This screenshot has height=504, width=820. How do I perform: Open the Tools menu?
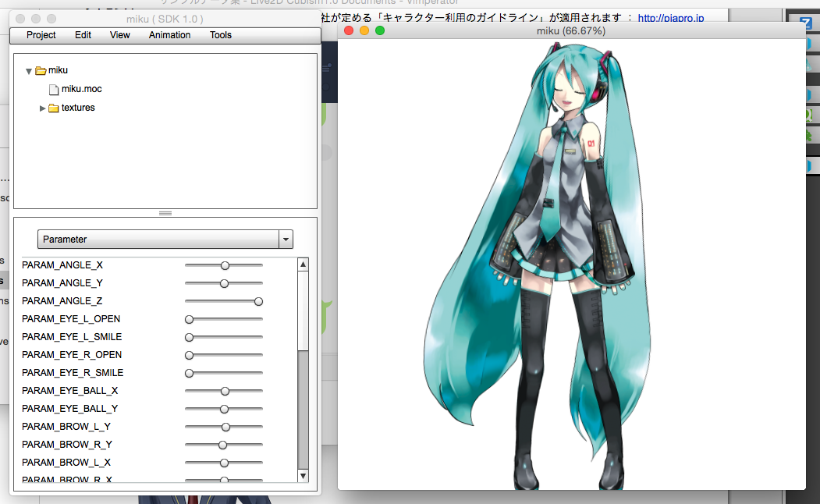(221, 35)
